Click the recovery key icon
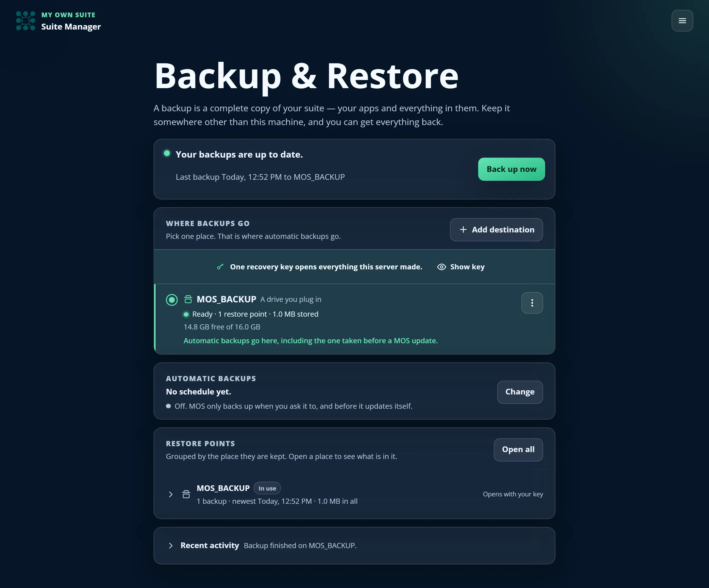The image size is (709, 588). click(x=220, y=267)
